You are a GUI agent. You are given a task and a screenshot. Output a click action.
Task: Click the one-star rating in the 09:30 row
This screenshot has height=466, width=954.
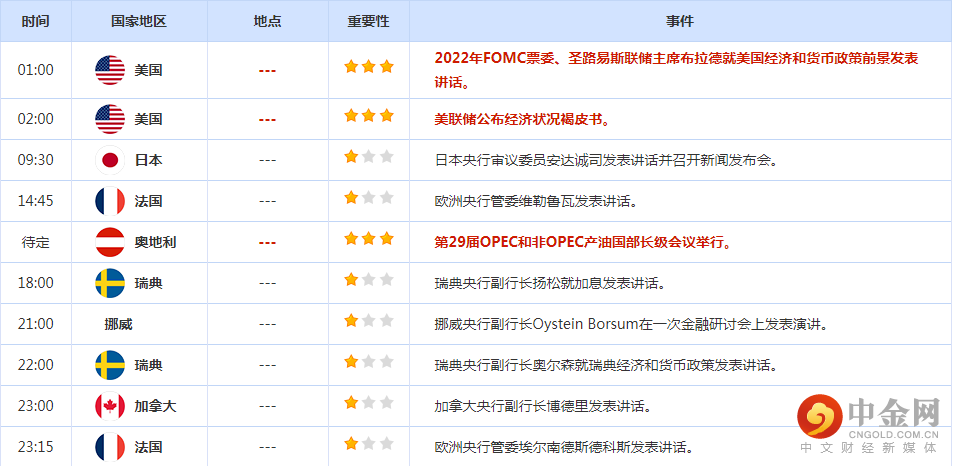tap(369, 157)
